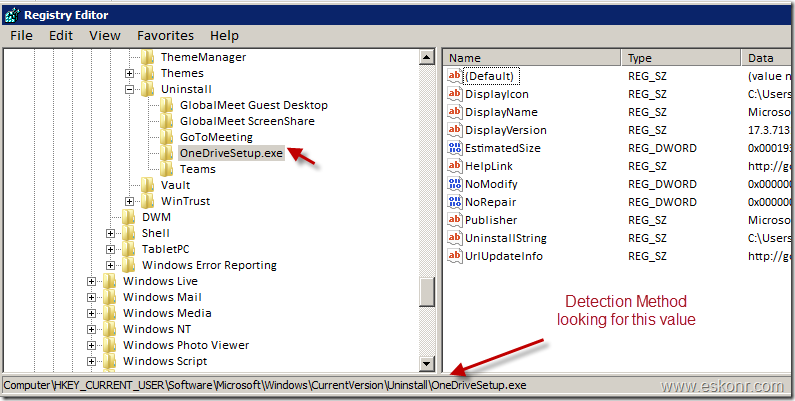Click the Teams folder icon
795x401 pixels.
pyautogui.click(x=167, y=169)
